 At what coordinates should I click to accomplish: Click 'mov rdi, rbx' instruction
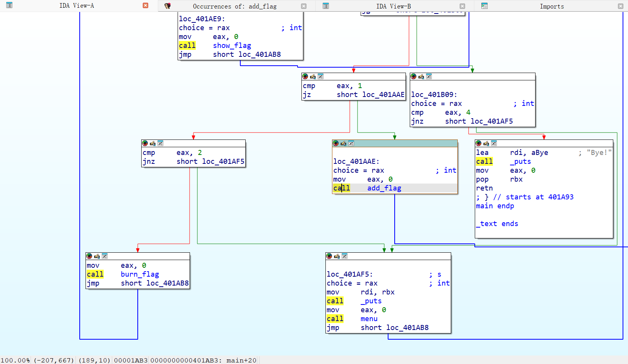(x=361, y=292)
